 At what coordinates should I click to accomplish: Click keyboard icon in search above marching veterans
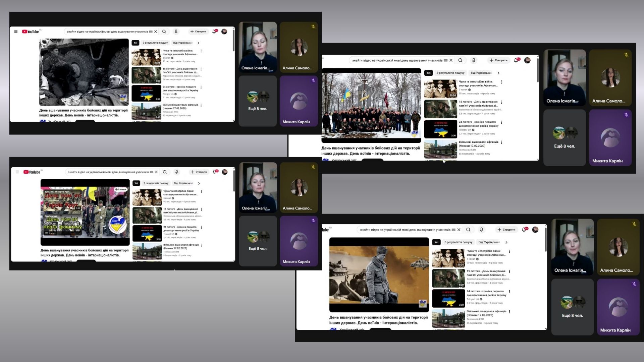pos(152,172)
